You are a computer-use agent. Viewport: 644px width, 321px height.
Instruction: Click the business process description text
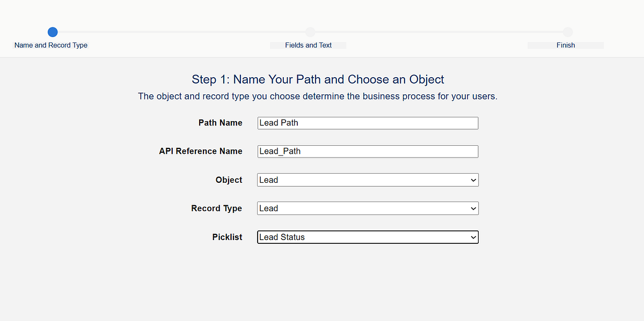coord(318,96)
